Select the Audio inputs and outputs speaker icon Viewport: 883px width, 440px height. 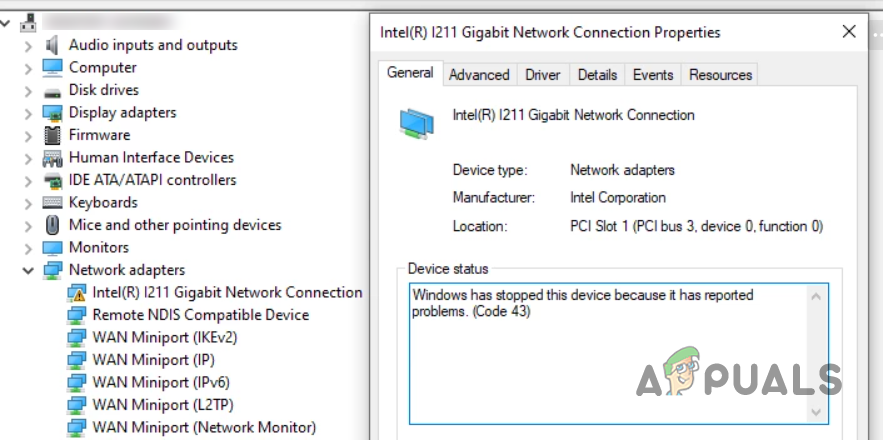52,45
